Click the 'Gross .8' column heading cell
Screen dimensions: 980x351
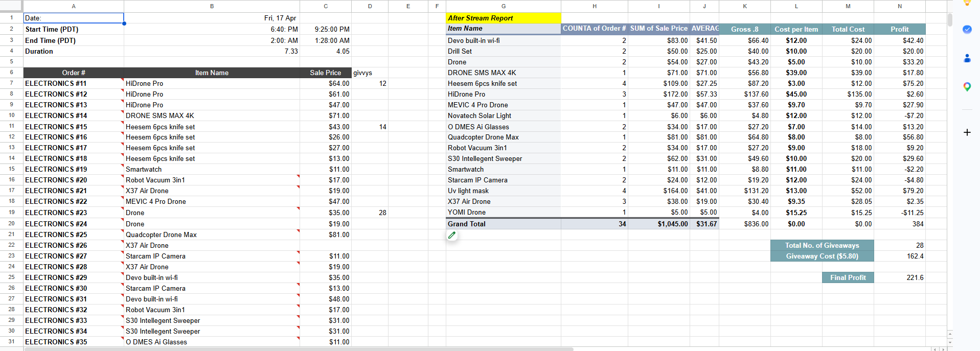[745, 29]
